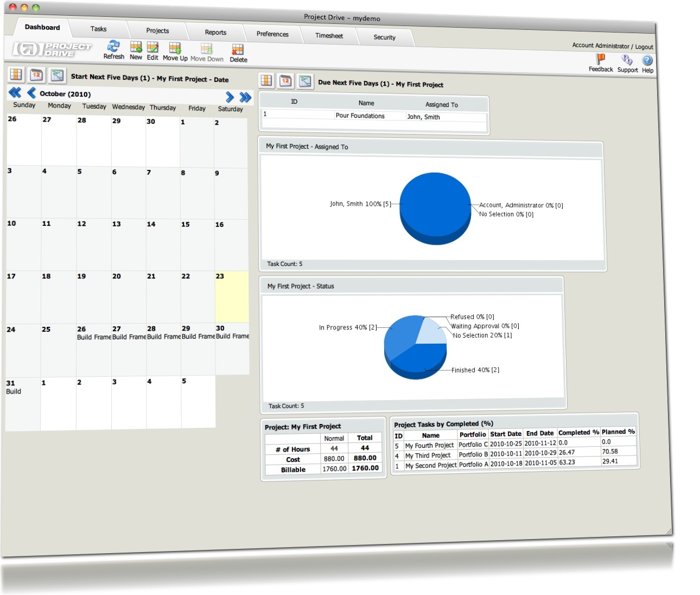Click the Refresh icon in the toolbar
This screenshot has width=700, height=595.
point(114,50)
